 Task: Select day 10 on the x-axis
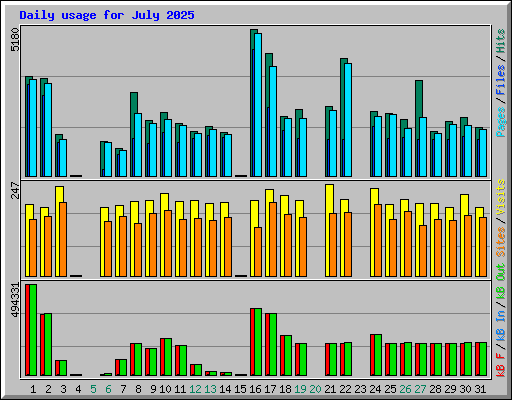pos(165,389)
